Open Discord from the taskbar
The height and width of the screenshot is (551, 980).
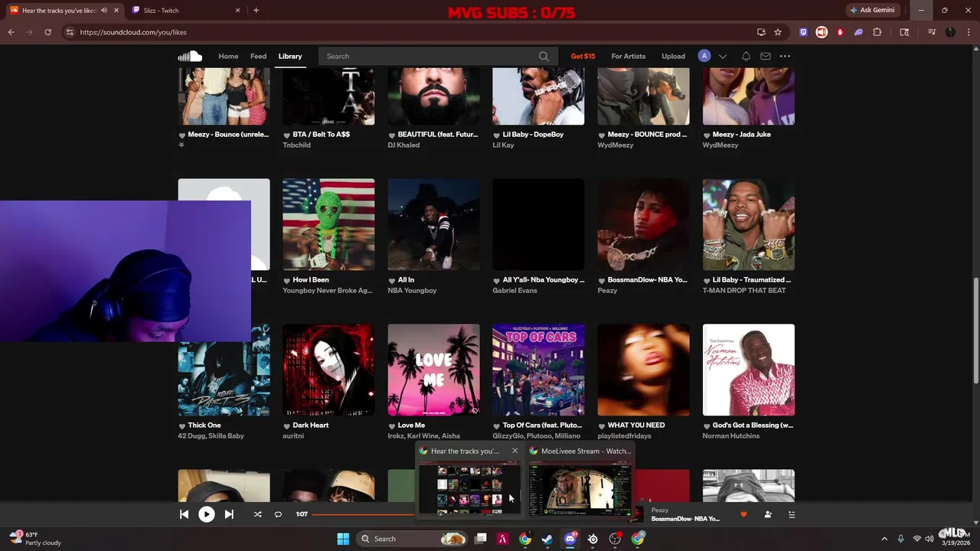click(570, 539)
